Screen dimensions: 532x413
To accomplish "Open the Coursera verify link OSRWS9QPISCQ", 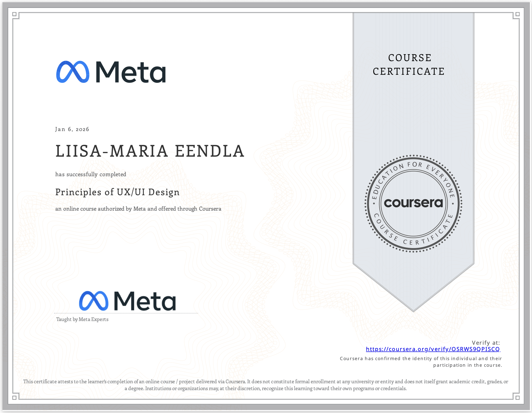I will pyautogui.click(x=433, y=349).
